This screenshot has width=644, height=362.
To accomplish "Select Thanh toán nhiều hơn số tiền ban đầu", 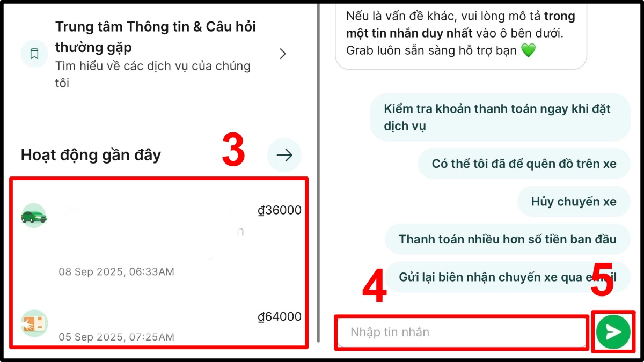I will point(507,239).
